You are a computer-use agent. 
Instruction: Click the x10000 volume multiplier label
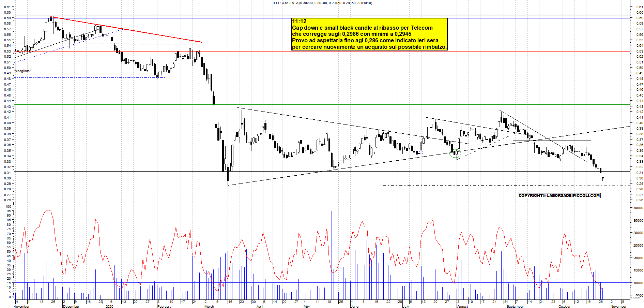pyautogui.click(x=635, y=298)
